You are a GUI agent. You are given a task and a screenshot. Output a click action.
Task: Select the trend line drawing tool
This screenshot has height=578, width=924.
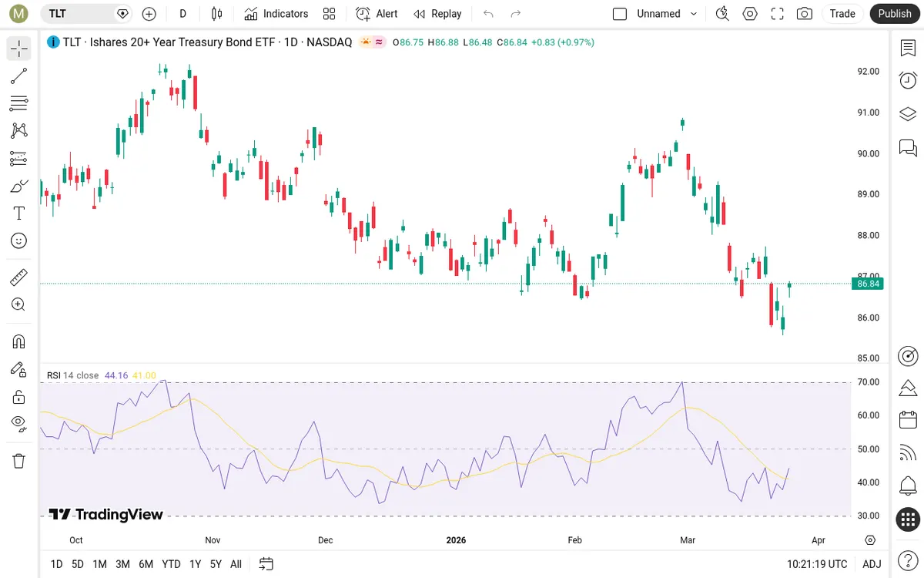[19, 76]
